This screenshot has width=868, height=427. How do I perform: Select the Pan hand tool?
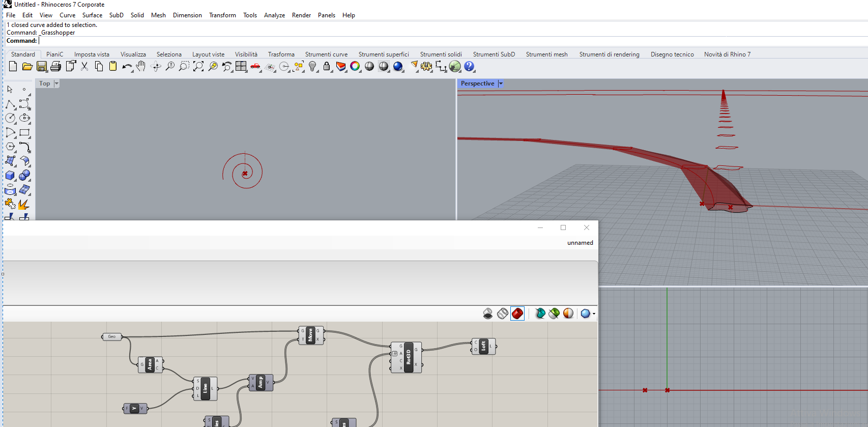click(x=141, y=66)
